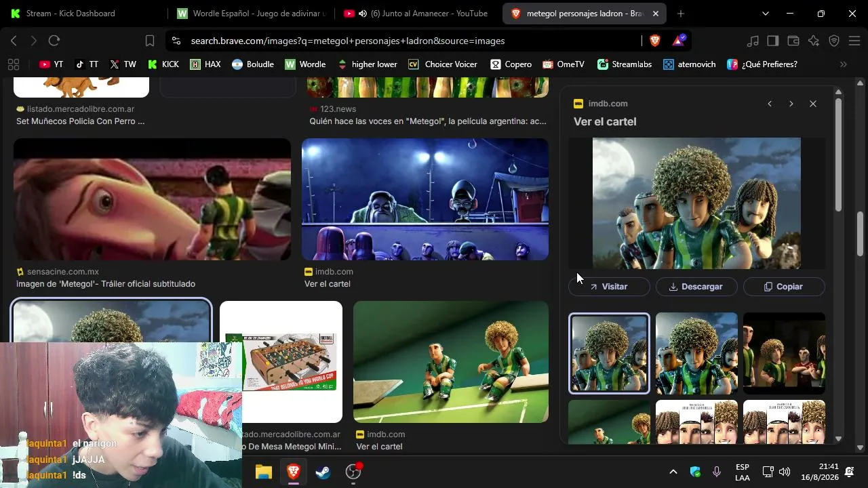Open the night stadium crowd image result
Image resolution: width=868 pixels, height=488 pixels.
pyautogui.click(x=425, y=199)
